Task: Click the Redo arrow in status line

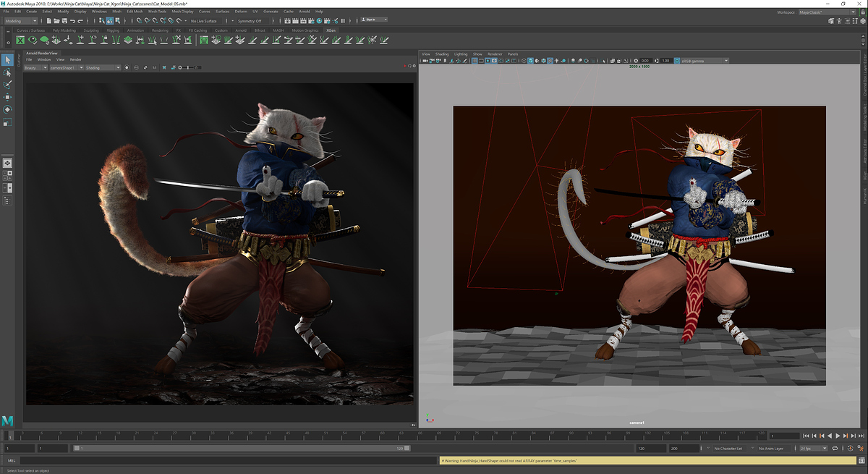Action: pos(80,21)
